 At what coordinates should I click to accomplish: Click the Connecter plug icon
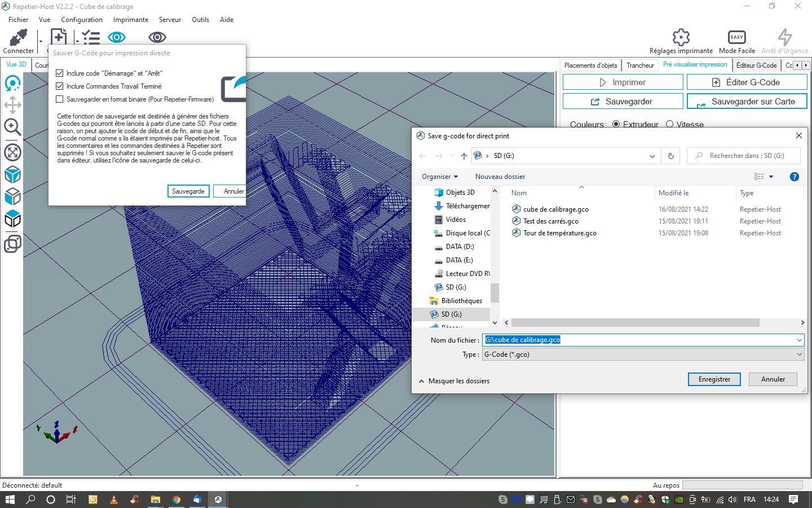tap(18, 38)
